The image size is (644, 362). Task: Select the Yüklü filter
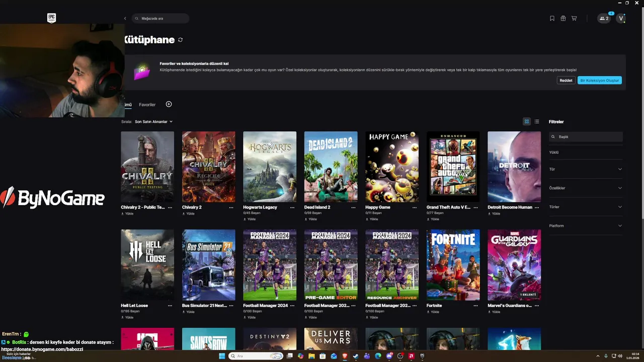(554, 152)
